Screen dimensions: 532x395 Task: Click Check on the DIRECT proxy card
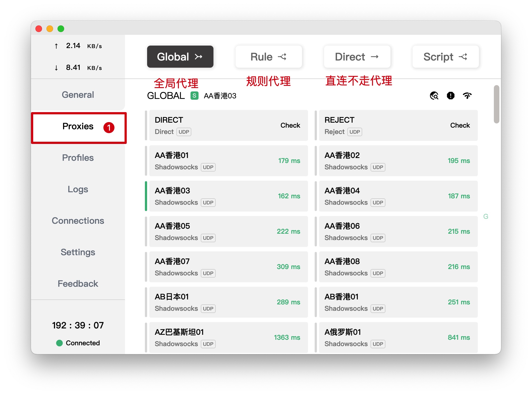click(290, 125)
